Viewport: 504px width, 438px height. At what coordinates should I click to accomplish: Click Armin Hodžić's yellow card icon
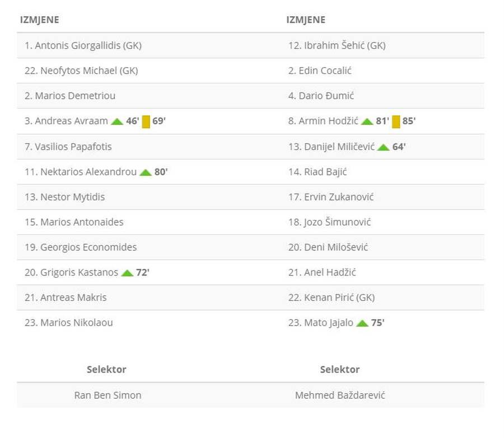(396, 122)
